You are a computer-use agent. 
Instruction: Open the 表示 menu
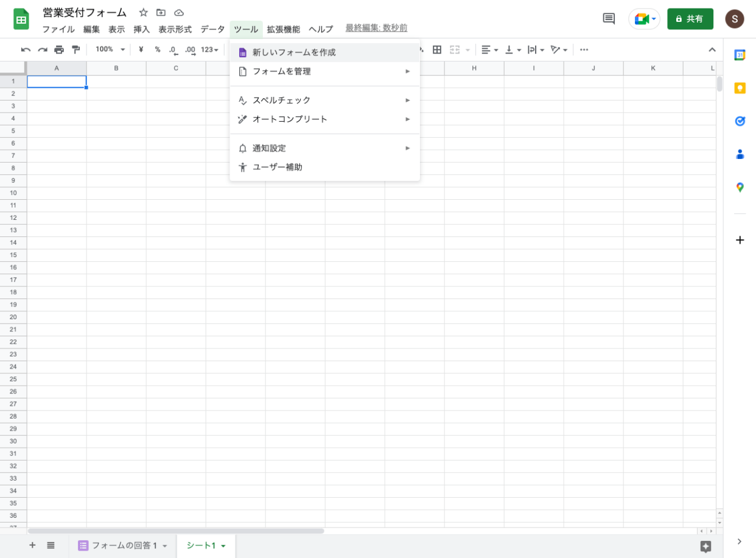[x=117, y=29]
